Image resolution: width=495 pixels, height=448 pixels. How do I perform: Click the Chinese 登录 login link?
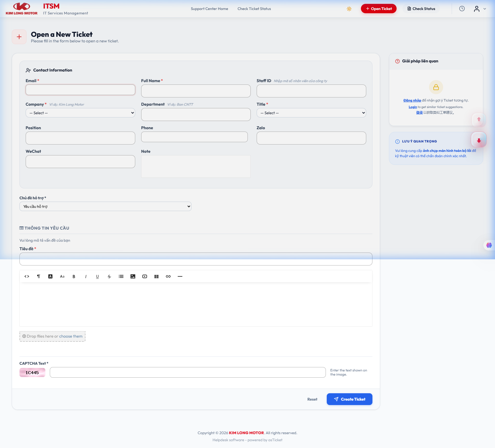[x=419, y=112]
